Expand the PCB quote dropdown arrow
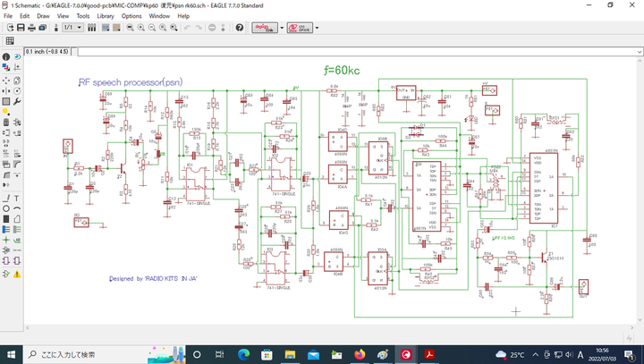 (317, 28)
